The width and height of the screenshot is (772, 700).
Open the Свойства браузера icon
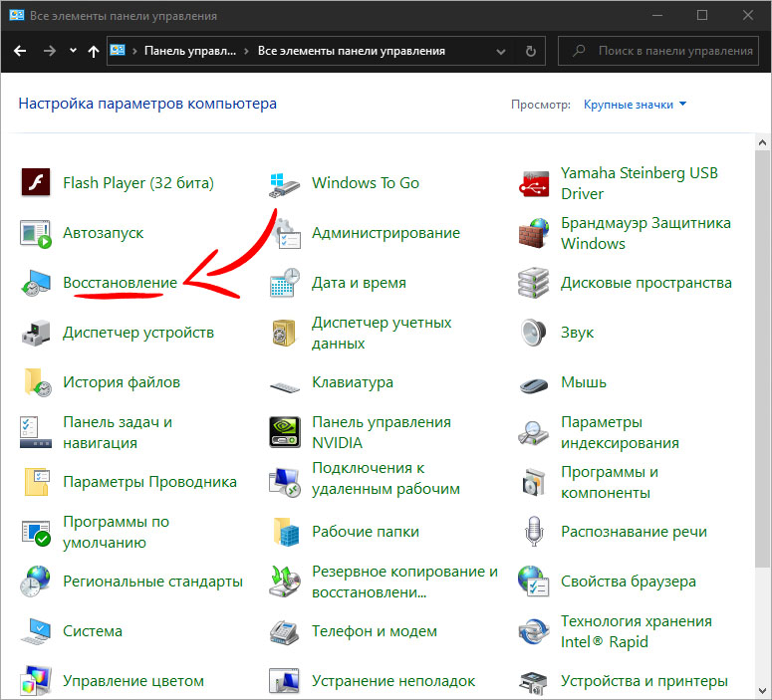pyautogui.click(x=534, y=582)
